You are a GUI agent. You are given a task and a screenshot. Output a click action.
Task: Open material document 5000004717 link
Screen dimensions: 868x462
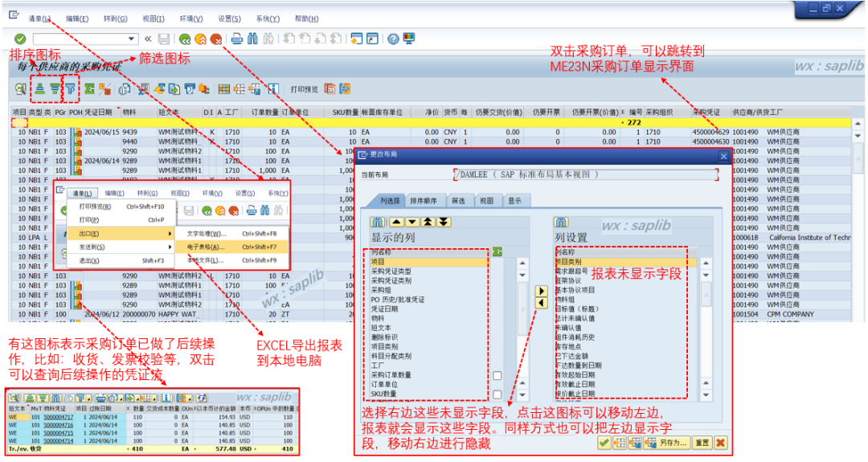coord(58,417)
